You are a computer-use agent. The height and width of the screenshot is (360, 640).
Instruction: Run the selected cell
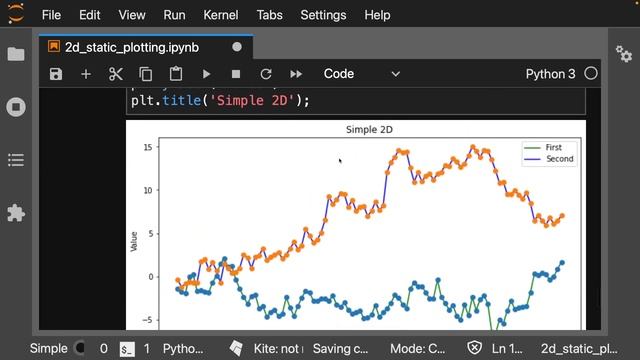click(206, 74)
